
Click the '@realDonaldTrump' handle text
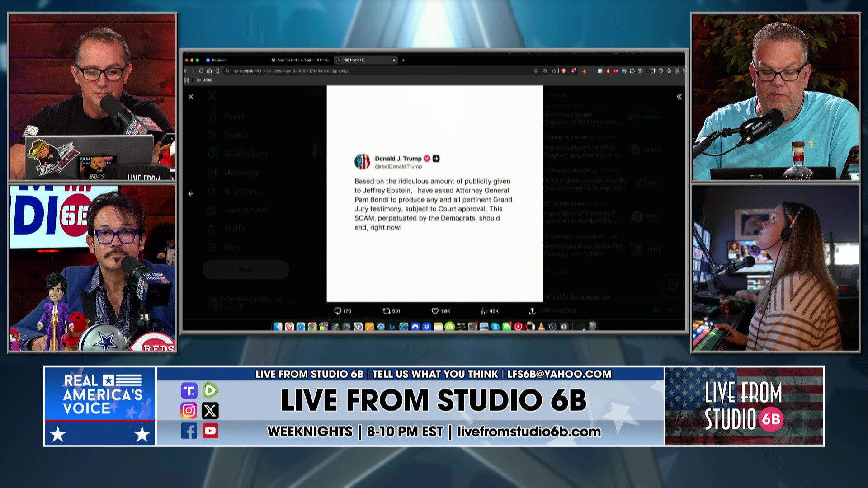(398, 167)
